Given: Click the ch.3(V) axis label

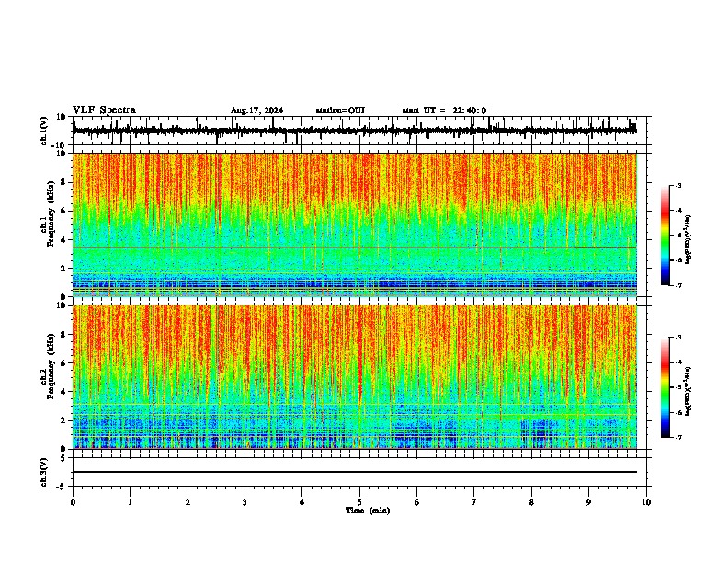Looking at the screenshot, I should pos(44,472).
